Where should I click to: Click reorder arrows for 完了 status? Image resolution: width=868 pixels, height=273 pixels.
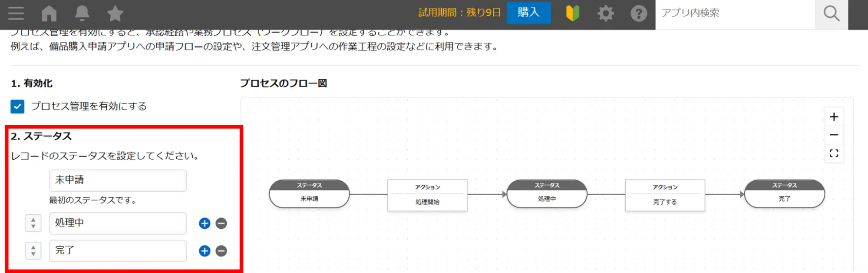click(33, 251)
